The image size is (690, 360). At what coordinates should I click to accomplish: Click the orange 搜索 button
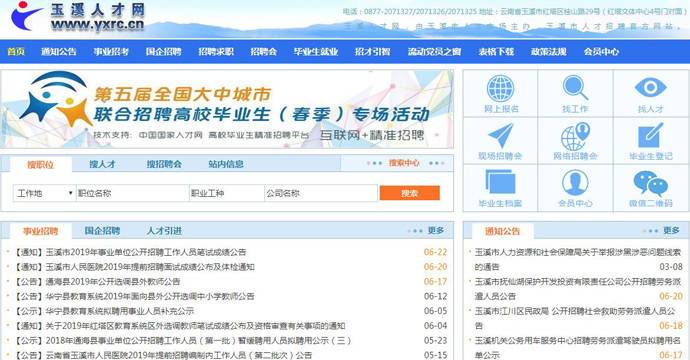[x=410, y=193]
